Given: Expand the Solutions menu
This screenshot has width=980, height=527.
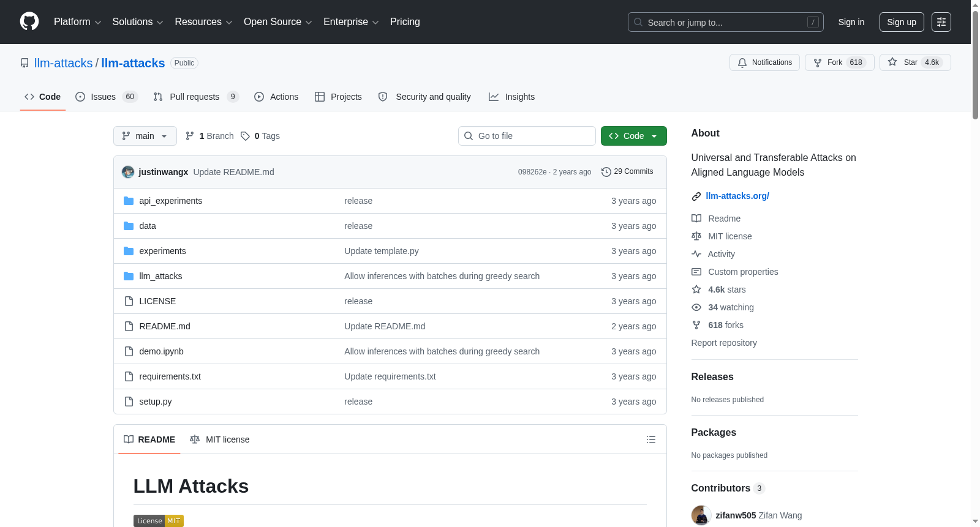Looking at the screenshot, I should [x=138, y=22].
